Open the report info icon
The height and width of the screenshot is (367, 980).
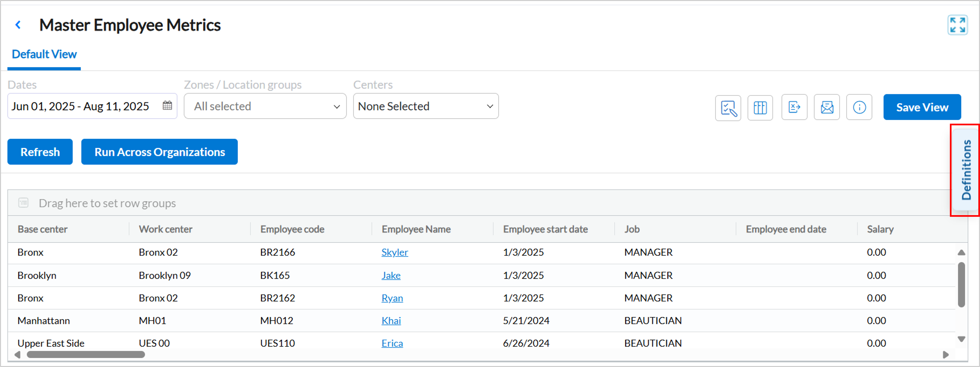click(859, 107)
